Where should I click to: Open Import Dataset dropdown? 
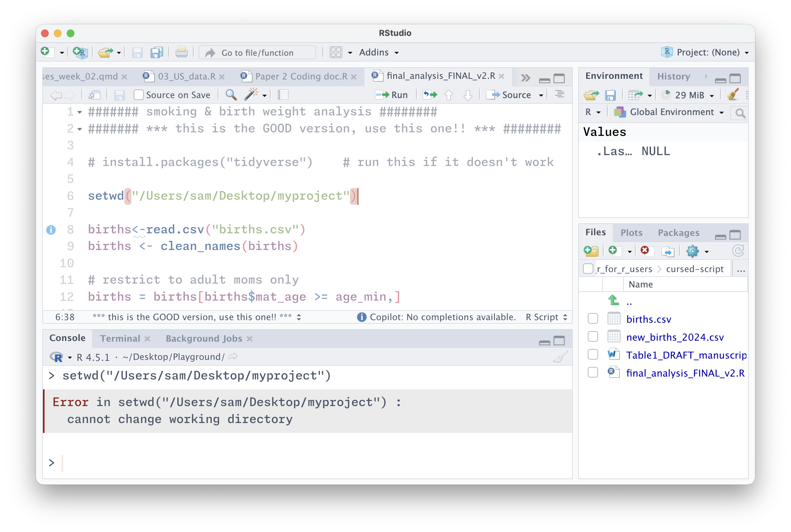point(640,95)
